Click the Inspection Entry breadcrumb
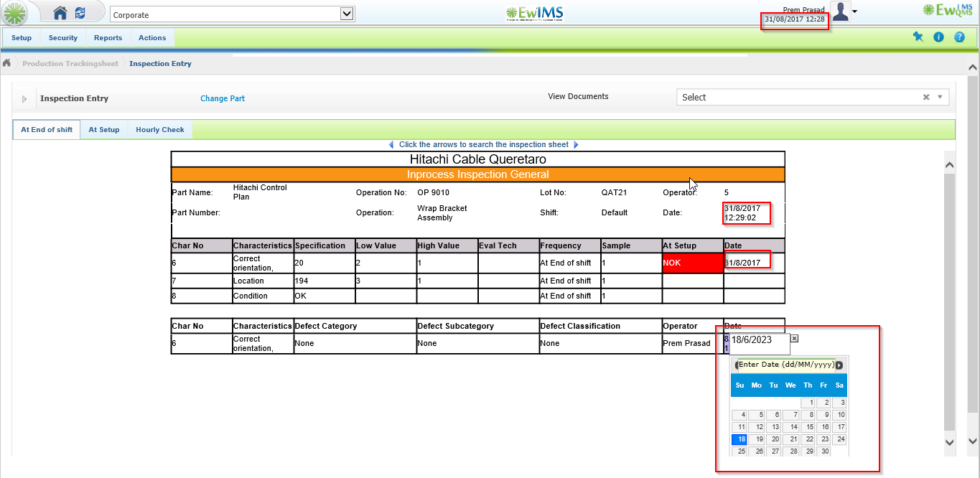980x478 pixels. click(x=160, y=64)
